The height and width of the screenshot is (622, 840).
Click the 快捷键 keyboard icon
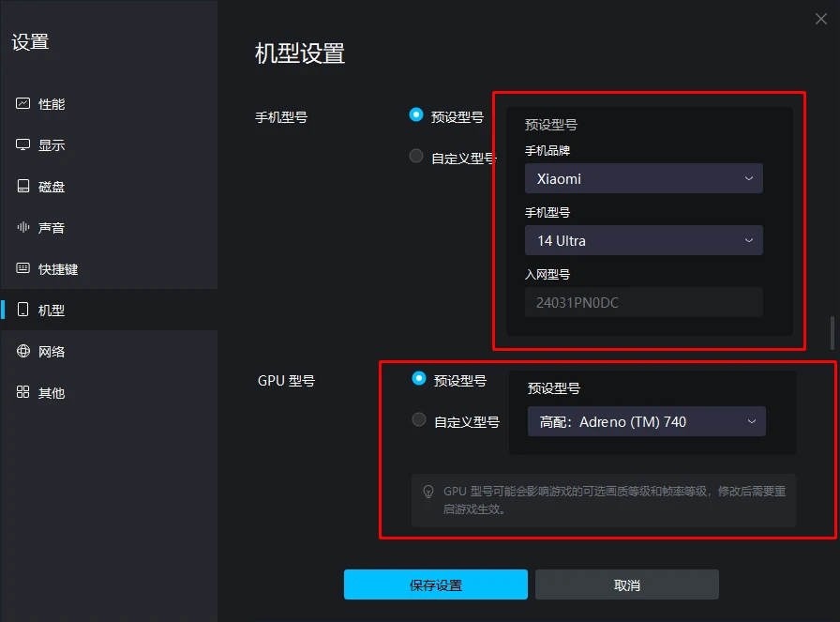[x=23, y=268]
